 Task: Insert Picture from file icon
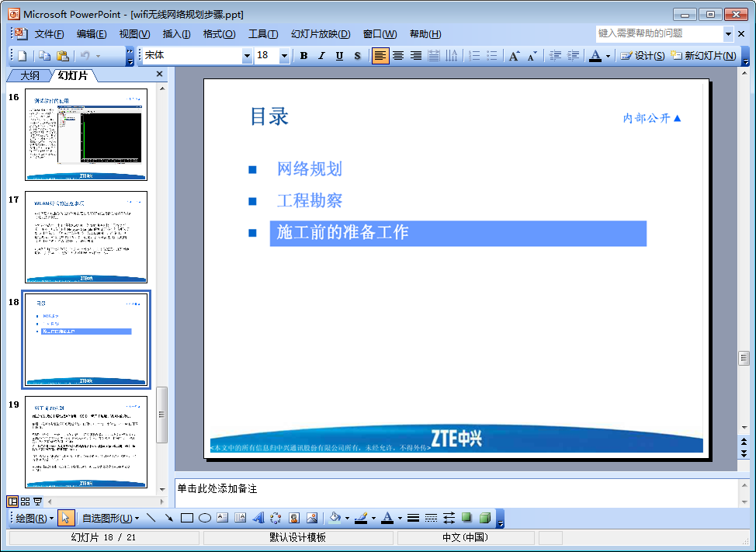pos(312,519)
